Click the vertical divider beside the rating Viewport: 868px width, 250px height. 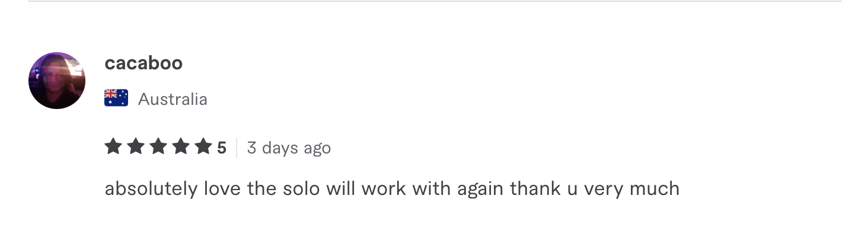[237, 148]
